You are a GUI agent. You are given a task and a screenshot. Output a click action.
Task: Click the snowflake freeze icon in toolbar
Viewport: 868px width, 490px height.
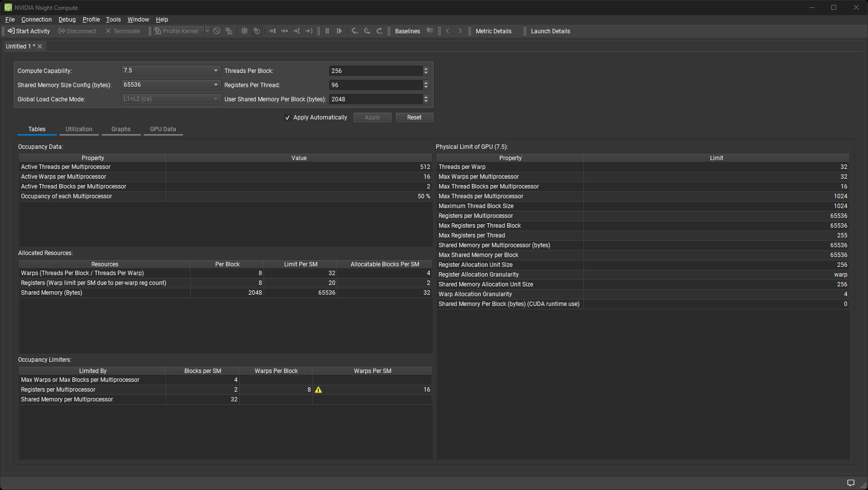pos(245,31)
